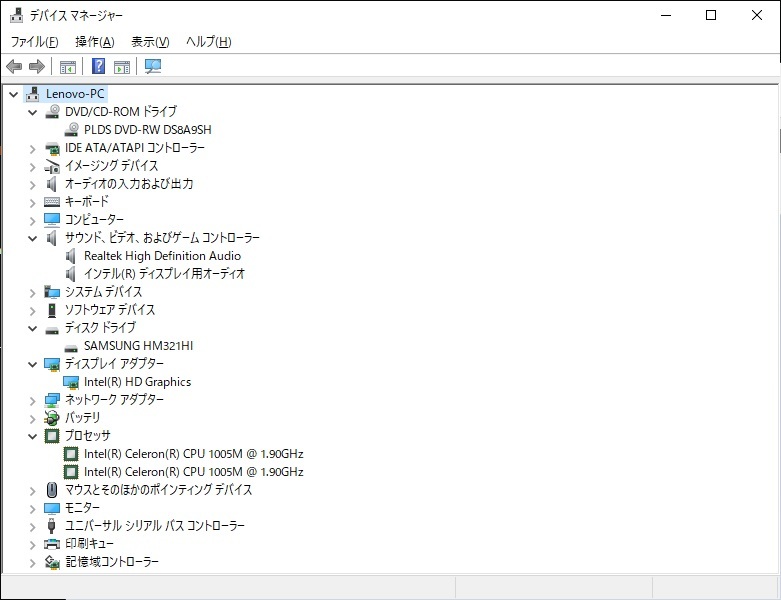Screen dimensions: 781x600
Task: Collapse the DVD/CD-ROM ドライブ node
Action: 33,112
